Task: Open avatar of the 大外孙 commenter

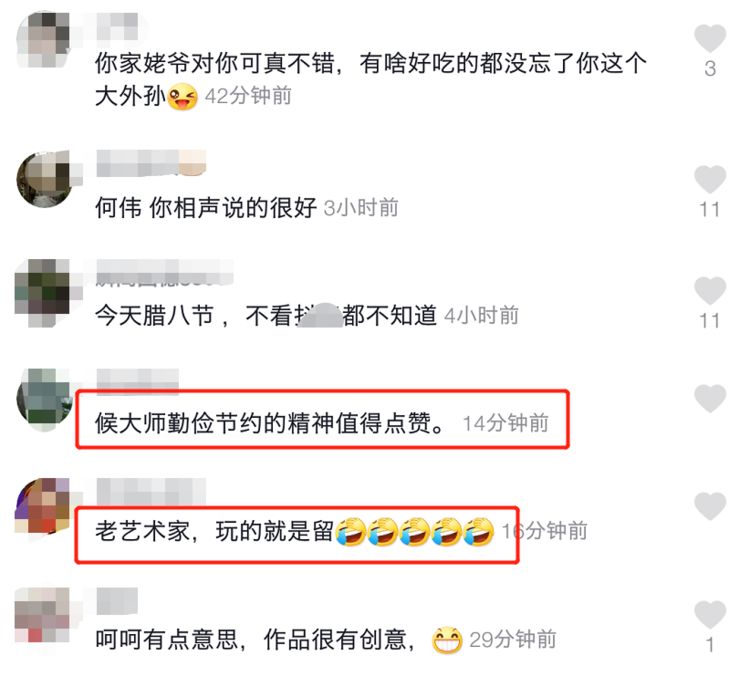Action: tap(44, 39)
